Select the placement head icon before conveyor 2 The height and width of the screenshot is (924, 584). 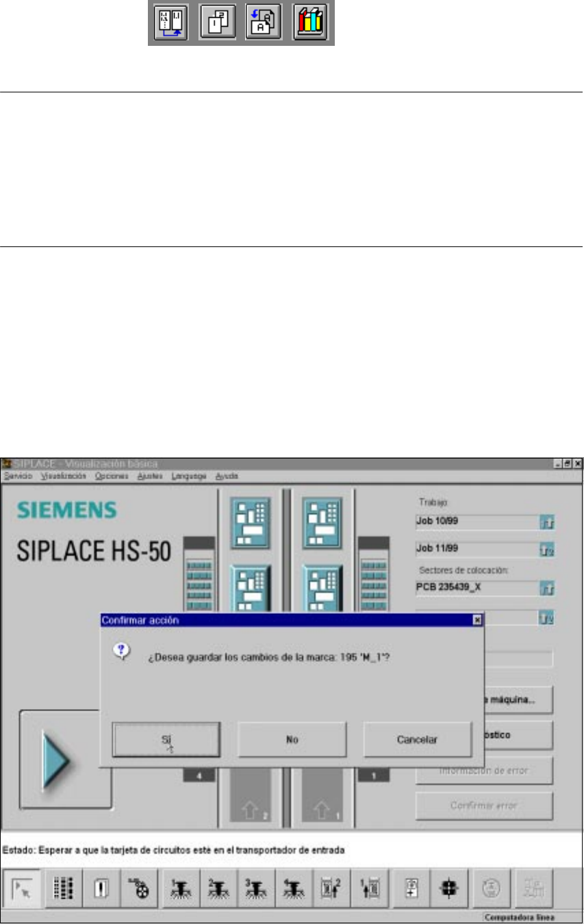[x=292, y=888]
